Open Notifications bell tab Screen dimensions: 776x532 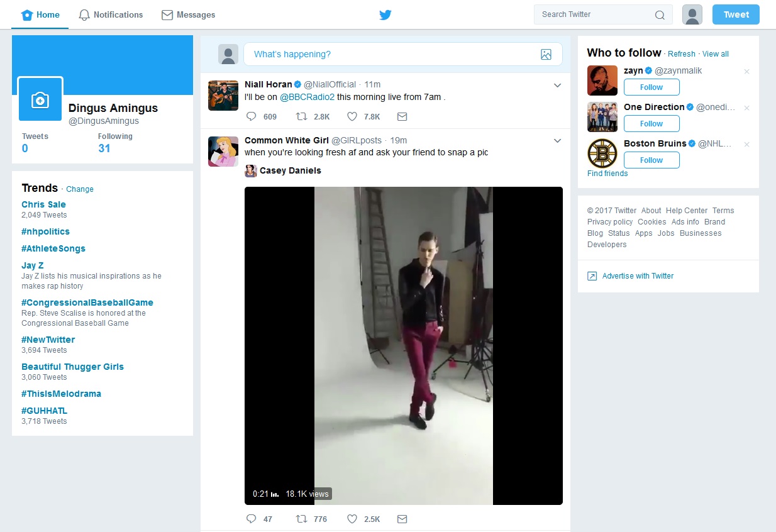(111, 14)
